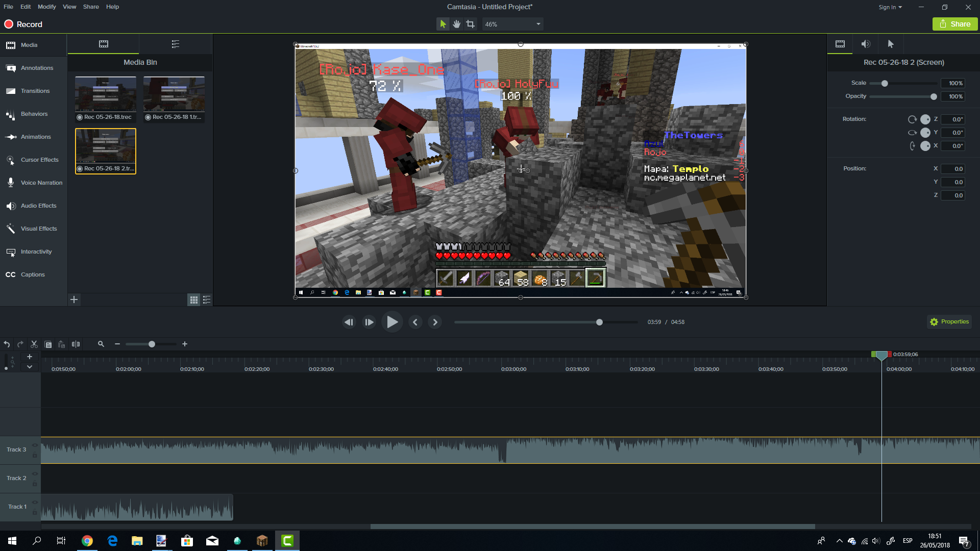Activate the Pan hand tool

tap(456, 24)
